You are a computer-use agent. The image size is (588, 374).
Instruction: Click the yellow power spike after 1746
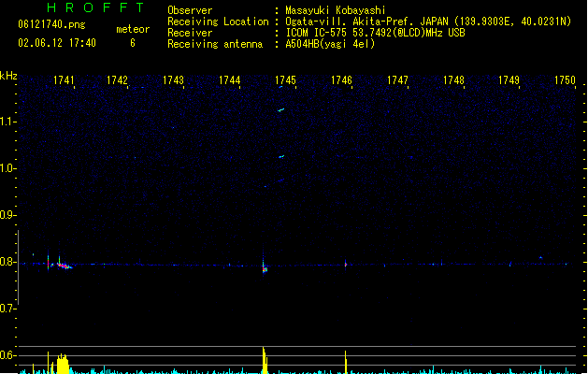(345, 363)
